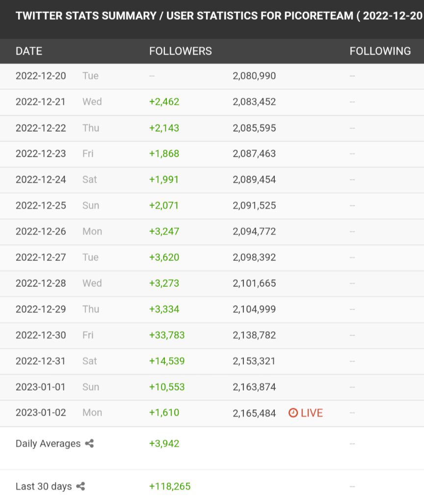Click the date 2022-12-24
The height and width of the screenshot is (504, 424).
tap(41, 179)
